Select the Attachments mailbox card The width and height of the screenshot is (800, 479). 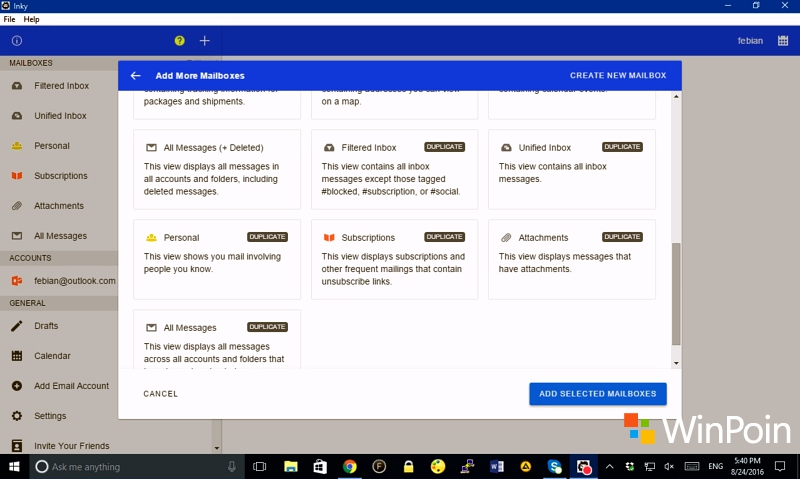tap(571, 259)
